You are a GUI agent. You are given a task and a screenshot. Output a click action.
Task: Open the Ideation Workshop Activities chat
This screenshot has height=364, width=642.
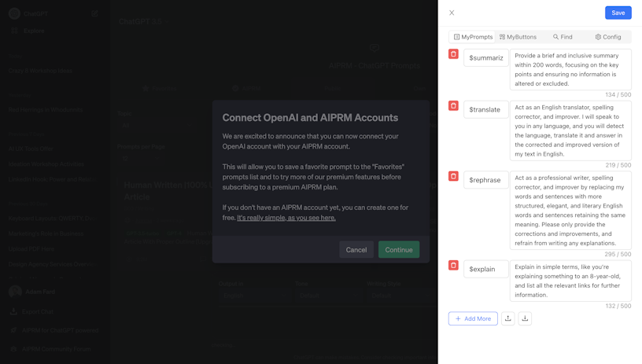[46, 164]
